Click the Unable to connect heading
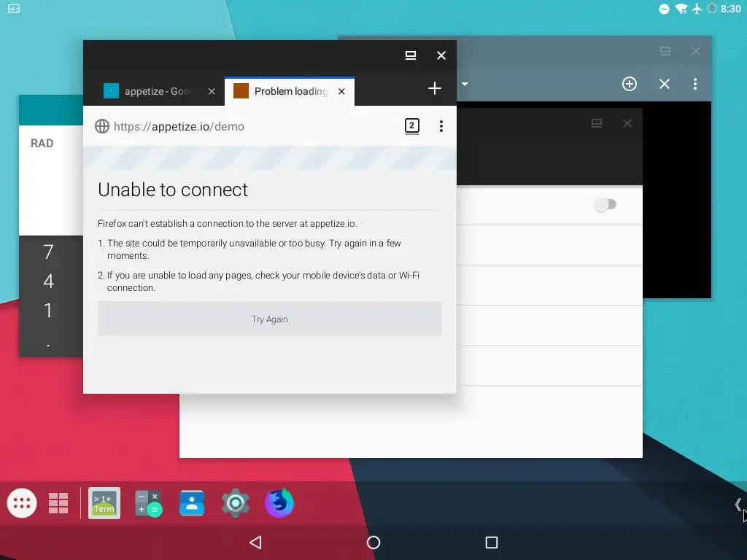The image size is (747, 560). pos(173,190)
